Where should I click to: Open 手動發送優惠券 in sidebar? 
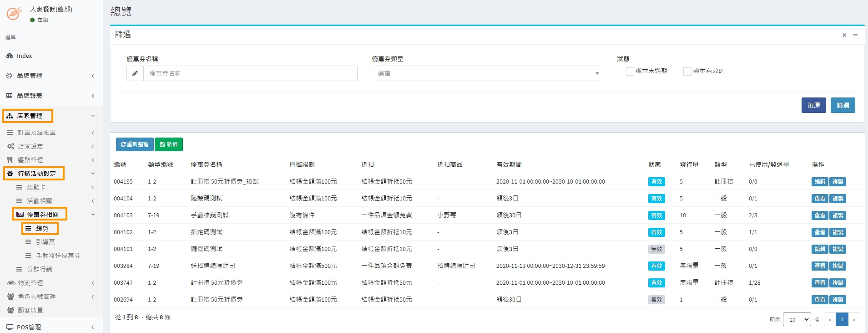[x=58, y=256]
